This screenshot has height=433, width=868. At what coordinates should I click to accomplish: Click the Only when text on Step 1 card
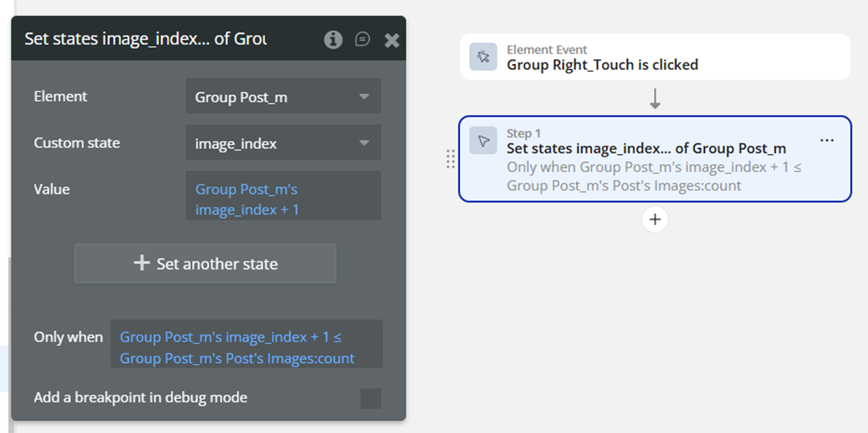click(653, 176)
